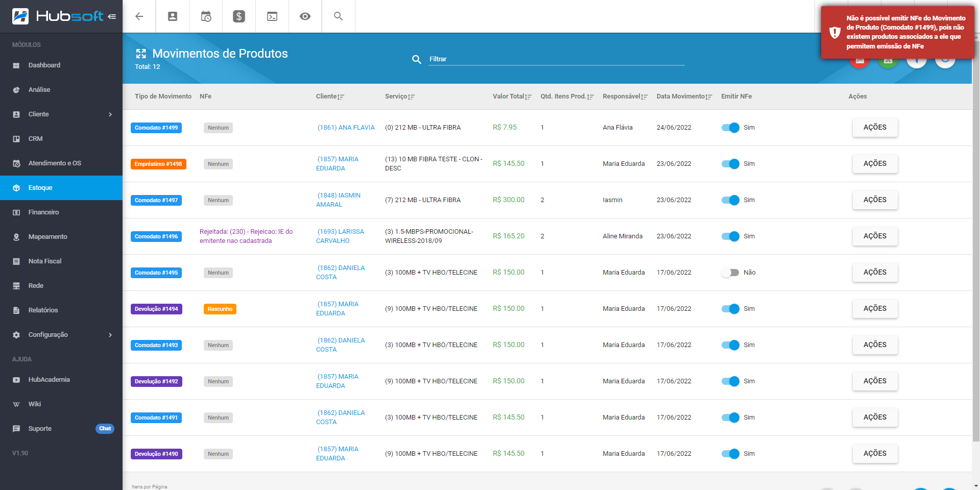Click into the Filtrar input field

coord(557,59)
